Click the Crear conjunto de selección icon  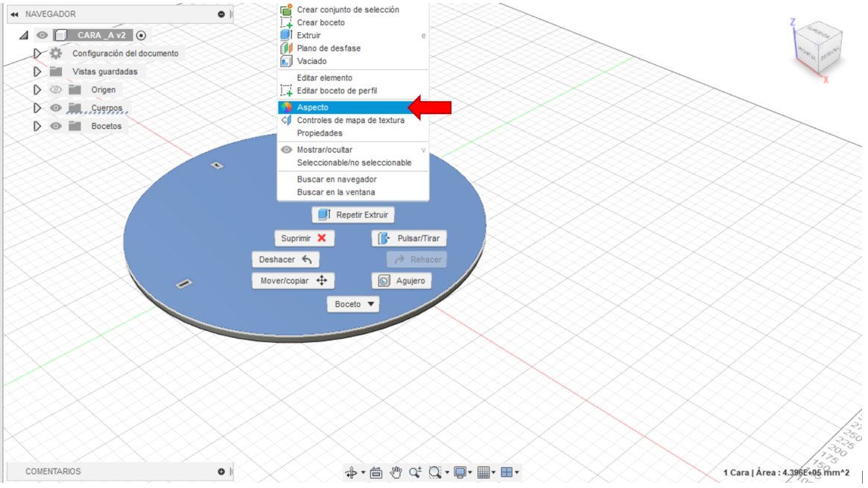point(286,10)
